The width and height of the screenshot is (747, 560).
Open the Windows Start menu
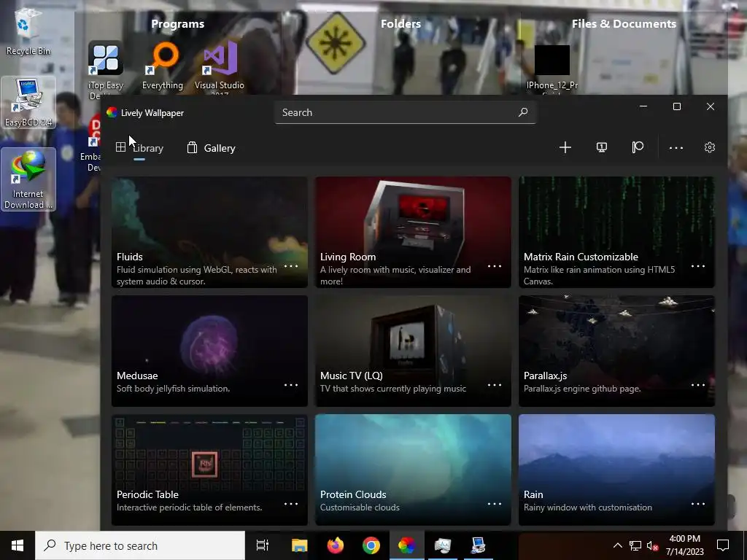click(x=18, y=545)
